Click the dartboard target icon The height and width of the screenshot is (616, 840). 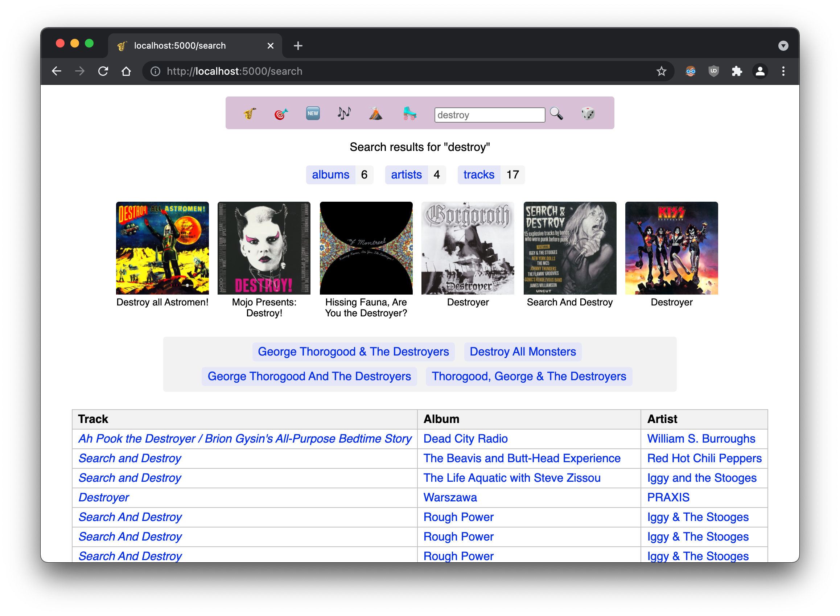click(x=281, y=113)
